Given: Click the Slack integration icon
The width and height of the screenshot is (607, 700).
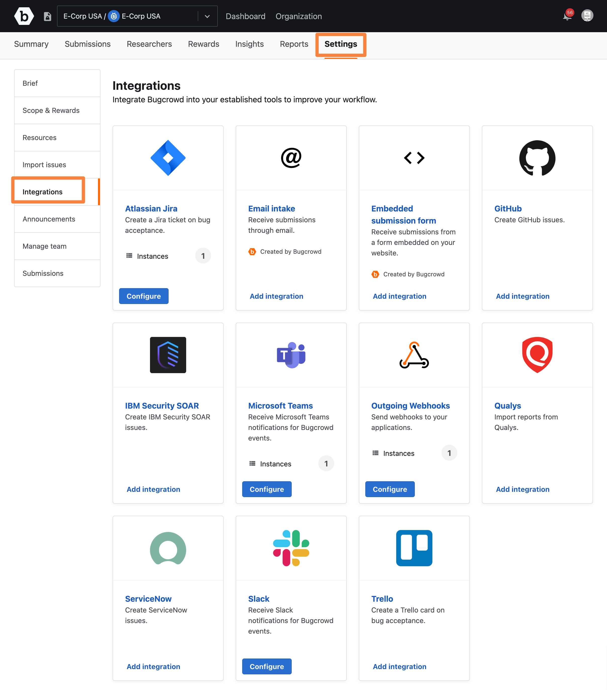Looking at the screenshot, I should point(291,548).
